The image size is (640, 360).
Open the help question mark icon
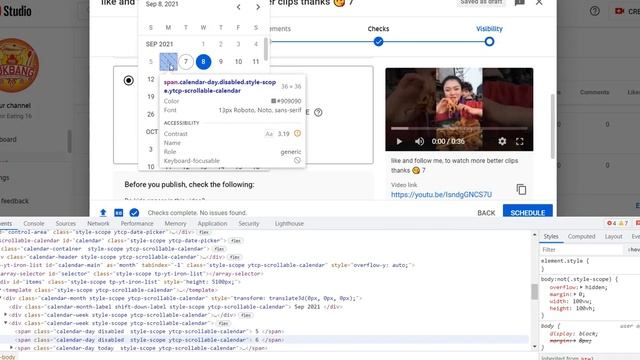[x=595, y=11]
